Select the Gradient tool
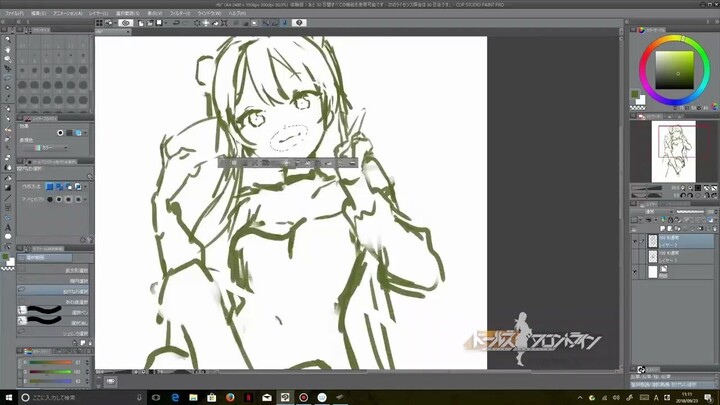 [x=8, y=187]
